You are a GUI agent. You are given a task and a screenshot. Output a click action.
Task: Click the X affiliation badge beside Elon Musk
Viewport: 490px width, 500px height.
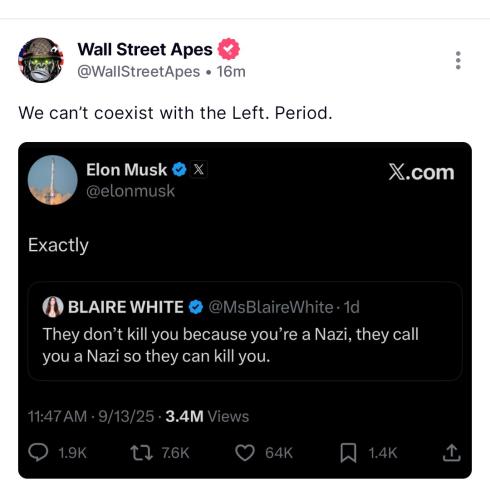point(199,169)
